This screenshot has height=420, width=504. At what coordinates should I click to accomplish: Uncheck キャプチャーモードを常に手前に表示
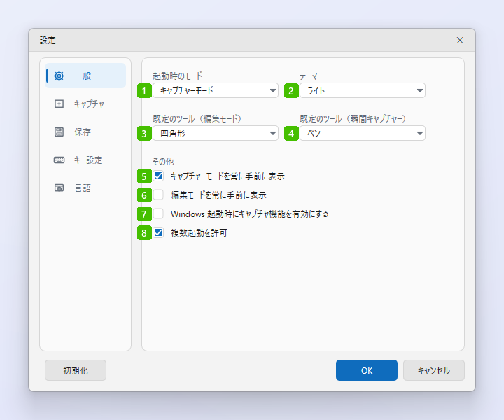[x=158, y=176]
